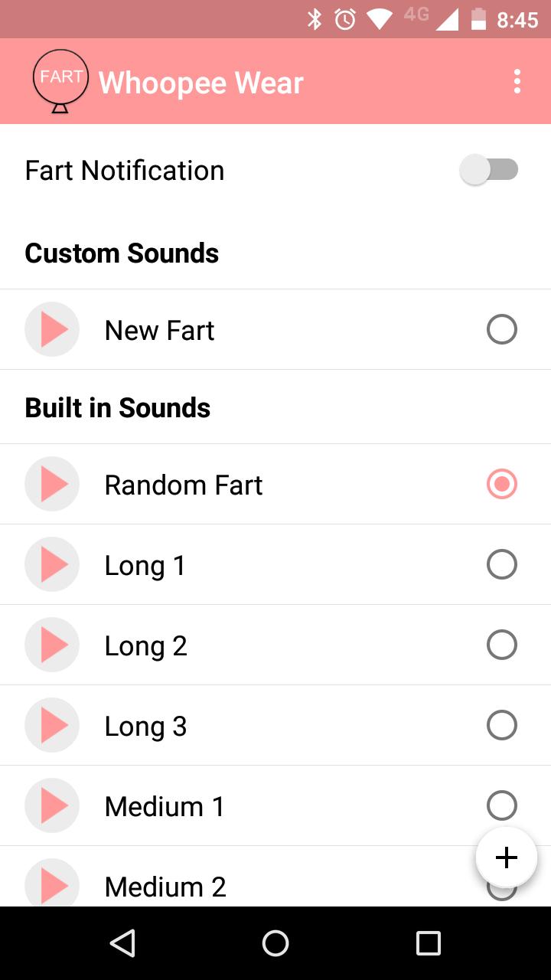Select the New Fart radio button
Image resolution: width=551 pixels, height=980 pixels.
(502, 330)
